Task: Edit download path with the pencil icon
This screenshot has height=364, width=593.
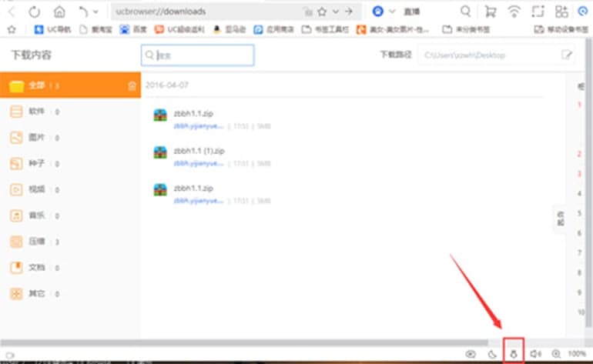Action: pos(566,55)
